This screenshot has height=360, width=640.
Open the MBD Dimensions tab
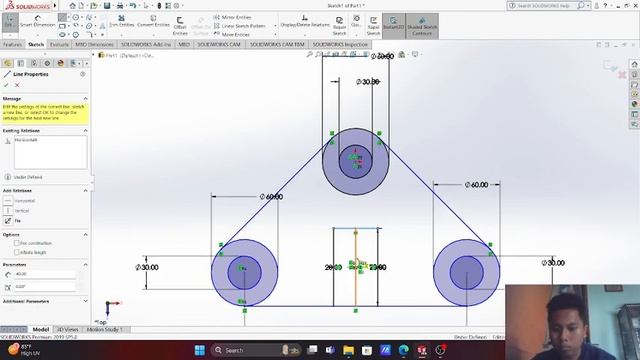coord(94,44)
